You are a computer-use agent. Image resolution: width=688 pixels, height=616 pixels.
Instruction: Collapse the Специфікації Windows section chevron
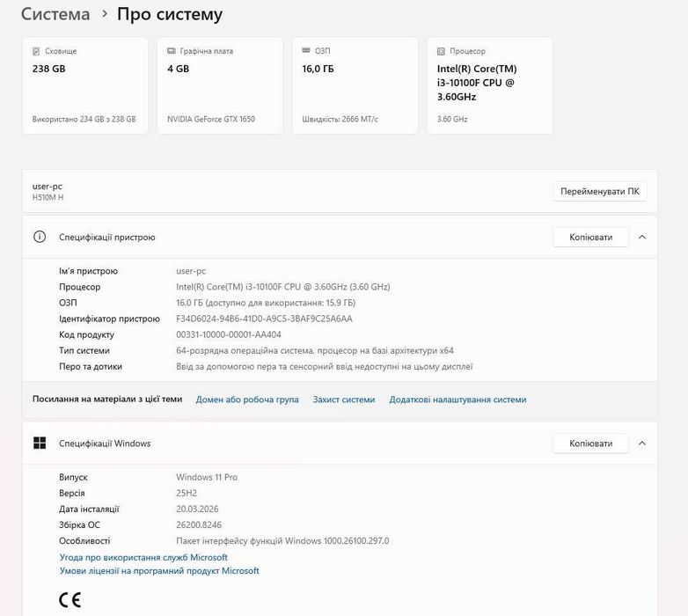pyautogui.click(x=642, y=444)
